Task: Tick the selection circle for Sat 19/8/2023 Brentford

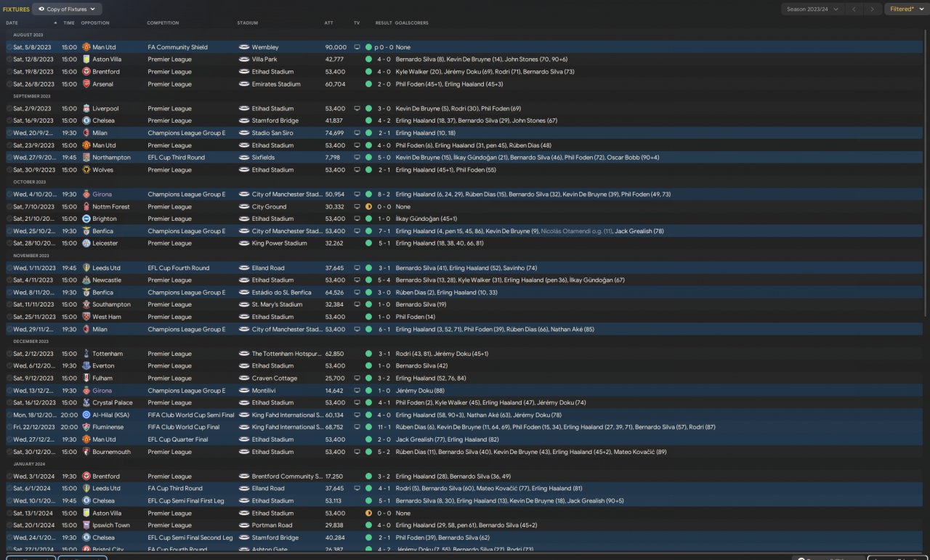Action: [9, 72]
